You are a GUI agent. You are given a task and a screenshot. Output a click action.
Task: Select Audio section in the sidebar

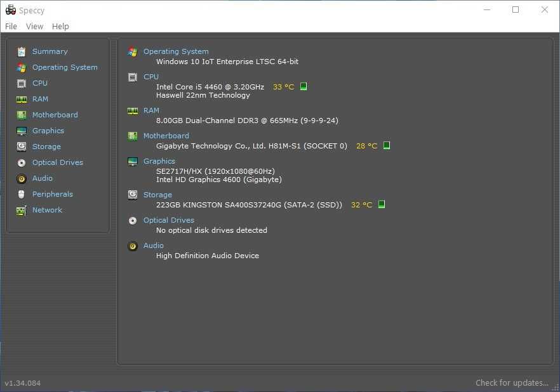[42, 178]
